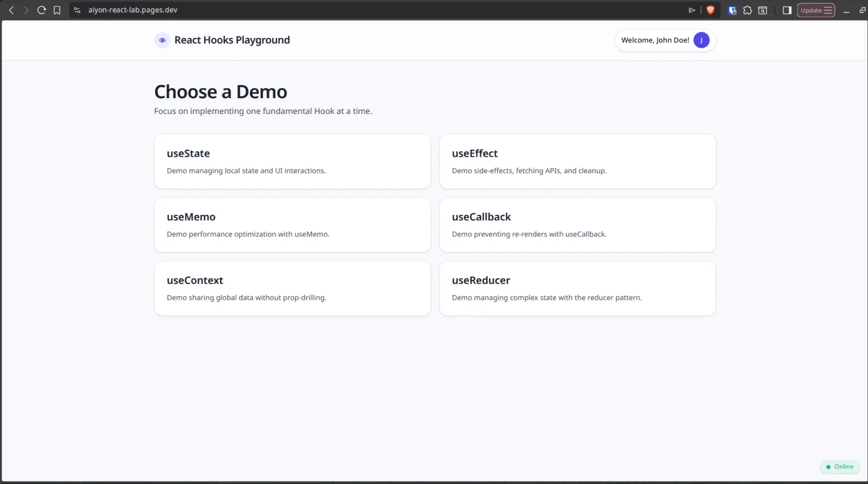Open the useReducer demo card
This screenshot has width=868, height=484.
click(578, 289)
